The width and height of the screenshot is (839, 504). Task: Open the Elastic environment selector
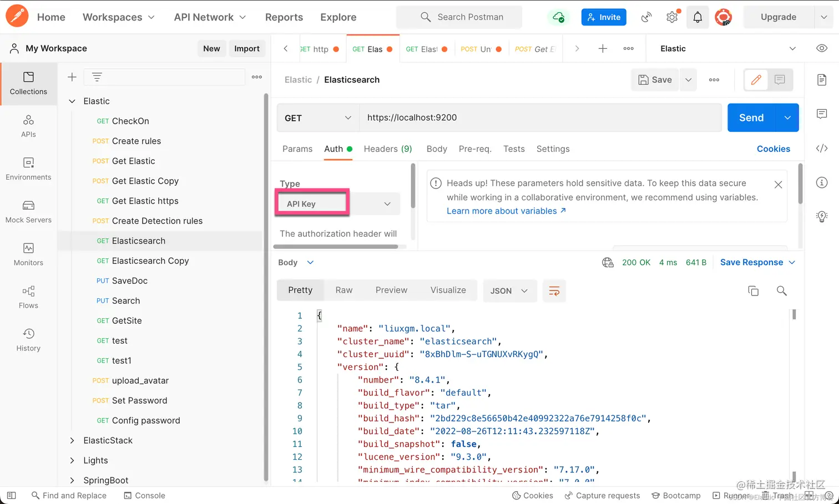728,49
